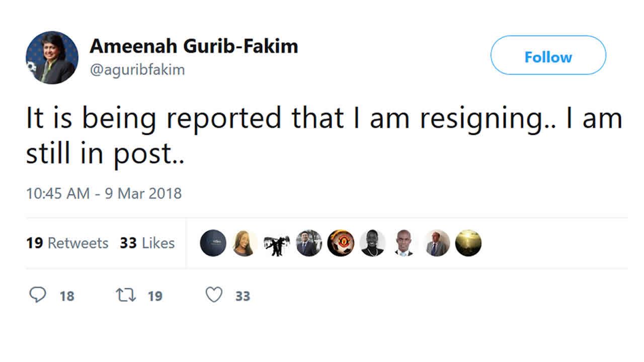
Task: View the 33 Likes list
Action: (147, 243)
